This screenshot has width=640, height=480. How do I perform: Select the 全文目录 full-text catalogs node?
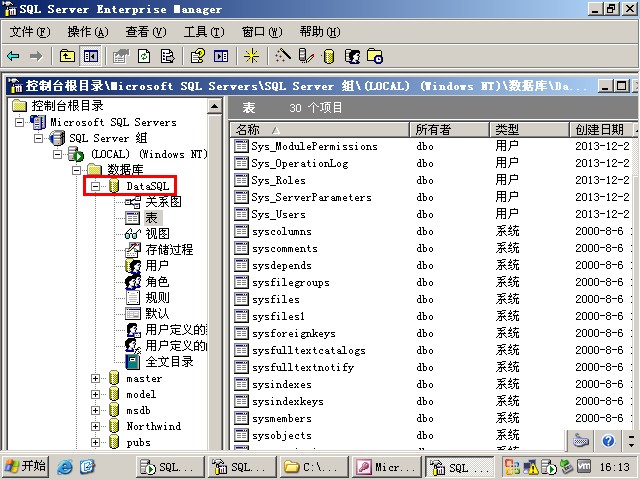tap(169, 362)
